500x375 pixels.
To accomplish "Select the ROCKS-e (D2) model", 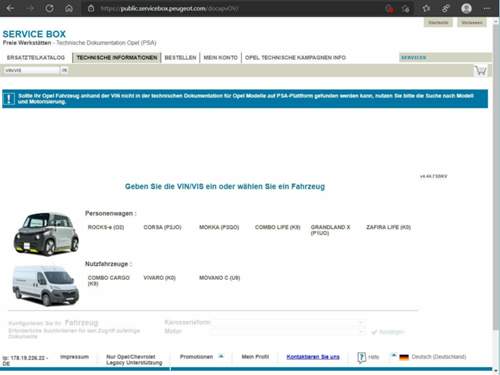I will tap(106, 227).
